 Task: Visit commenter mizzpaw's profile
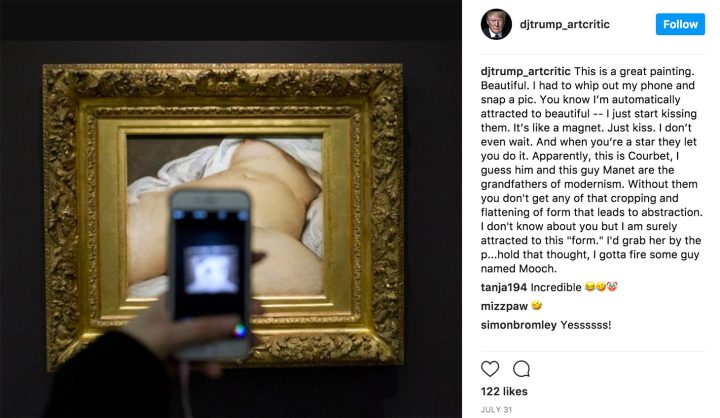coord(504,306)
